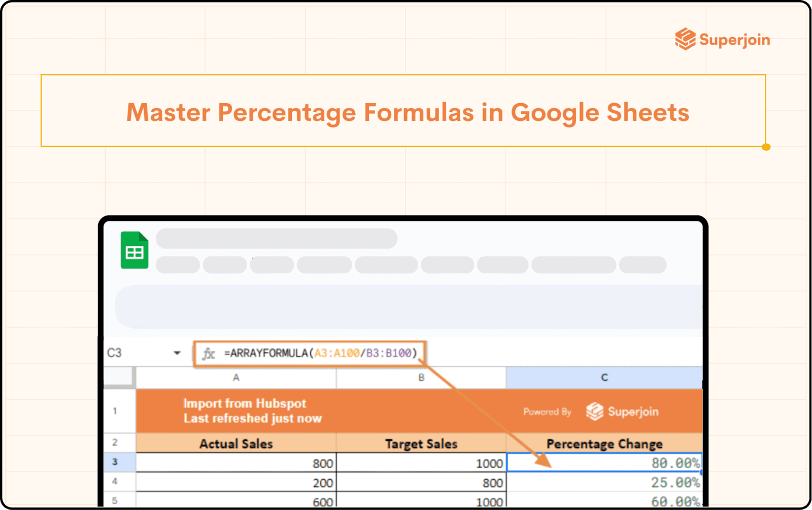The height and width of the screenshot is (510, 812).
Task: Select the 25.00% cell
Action: point(604,482)
